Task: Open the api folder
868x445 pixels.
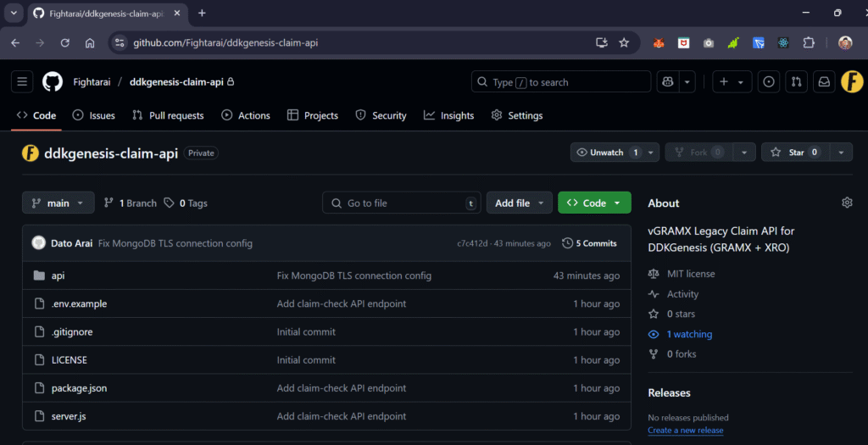Action: coord(58,275)
